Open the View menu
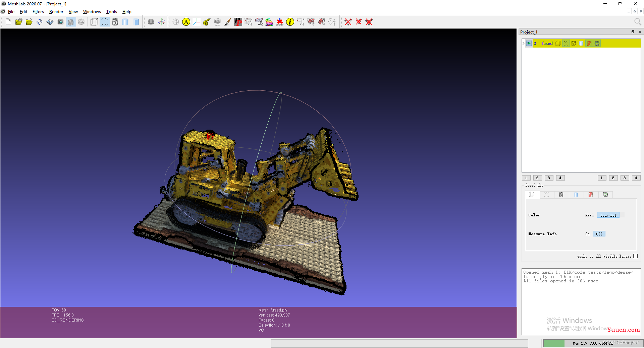The image size is (644, 348). tap(73, 12)
